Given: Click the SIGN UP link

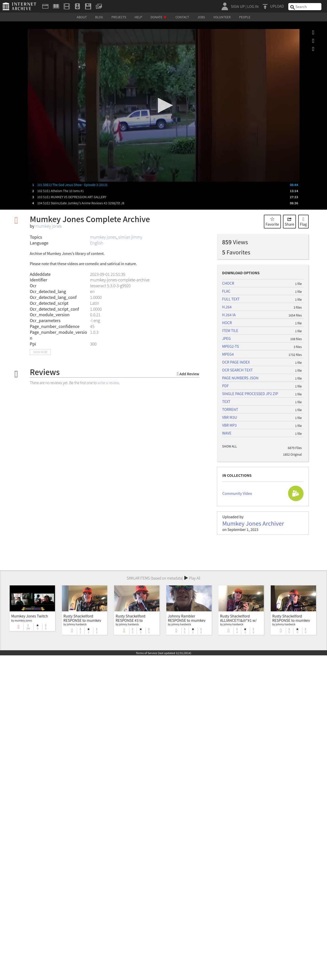Looking at the screenshot, I should pyautogui.click(x=238, y=6).
